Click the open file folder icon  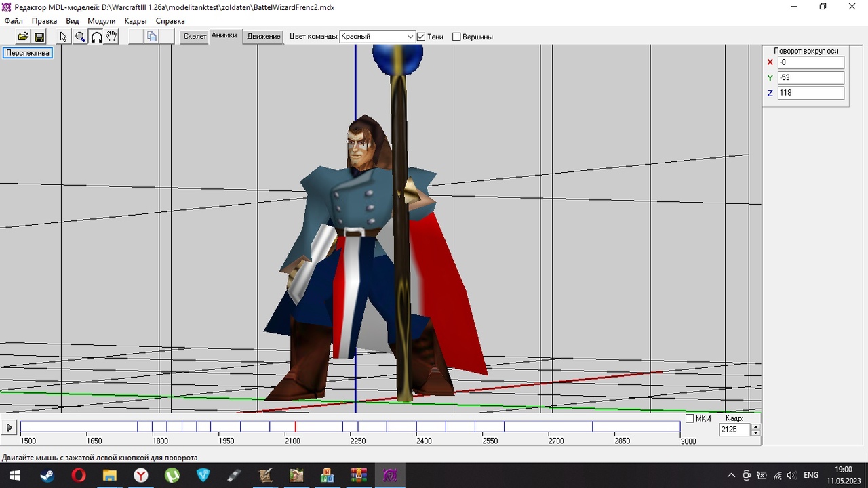[x=23, y=37]
